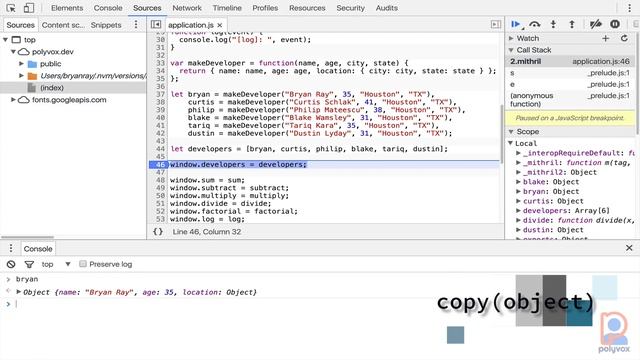Collapse the Scope section
The width and height of the screenshot is (640, 360).
tap(511, 131)
